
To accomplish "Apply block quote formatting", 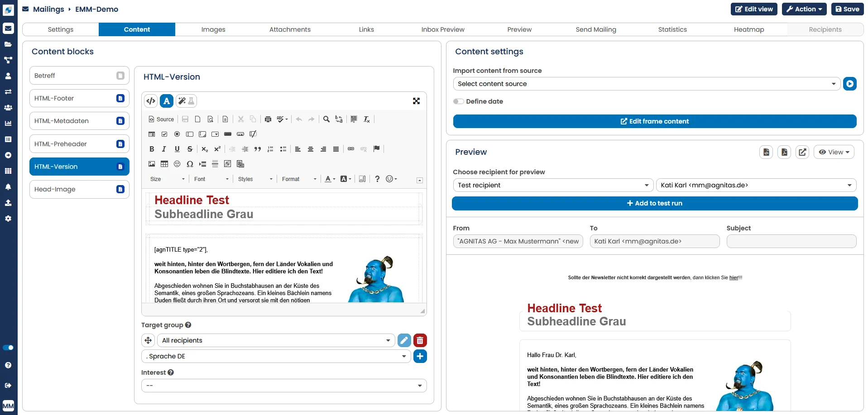I will click(x=258, y=149).
